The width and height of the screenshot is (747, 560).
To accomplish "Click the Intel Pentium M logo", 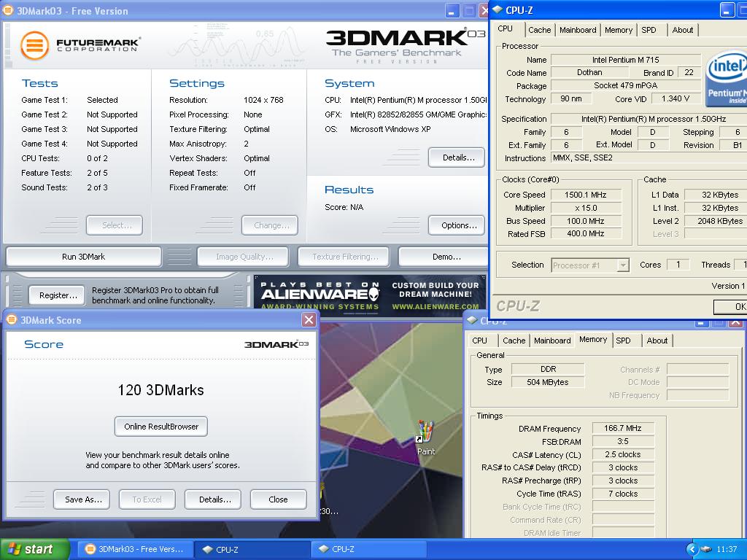I will 726,77.
